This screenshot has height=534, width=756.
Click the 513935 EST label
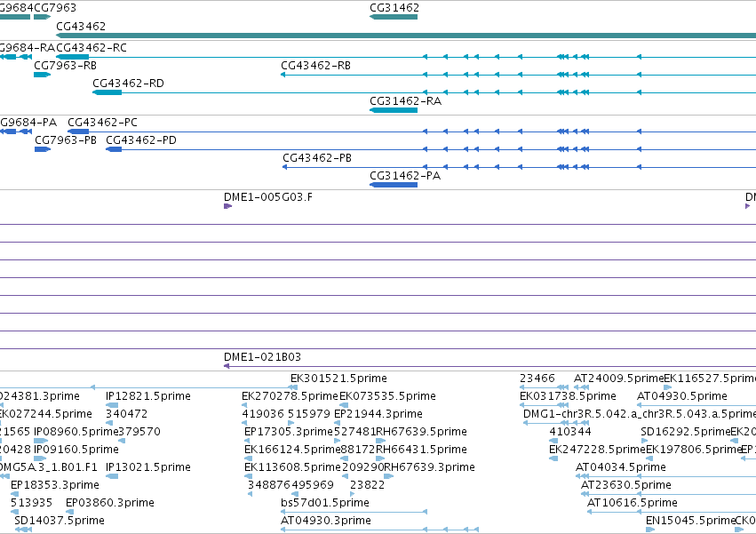[x=31, y=503]
